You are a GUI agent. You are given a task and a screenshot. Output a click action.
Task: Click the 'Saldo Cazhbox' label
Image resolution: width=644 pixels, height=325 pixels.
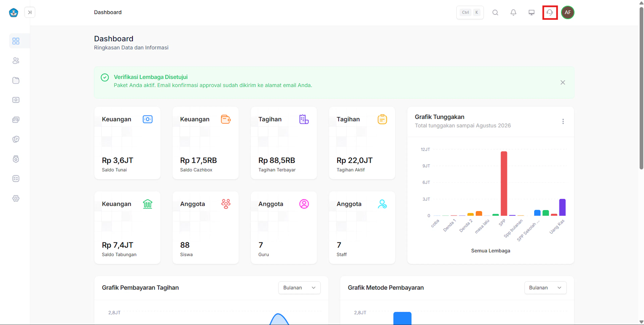pyautogui.click(x=196, y=170)
